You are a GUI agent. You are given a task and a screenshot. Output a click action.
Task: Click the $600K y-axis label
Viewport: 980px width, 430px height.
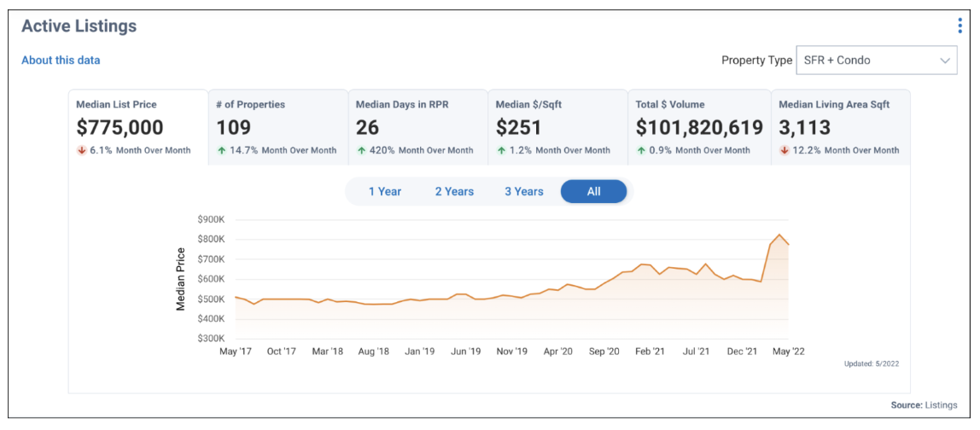pos(211,279)
